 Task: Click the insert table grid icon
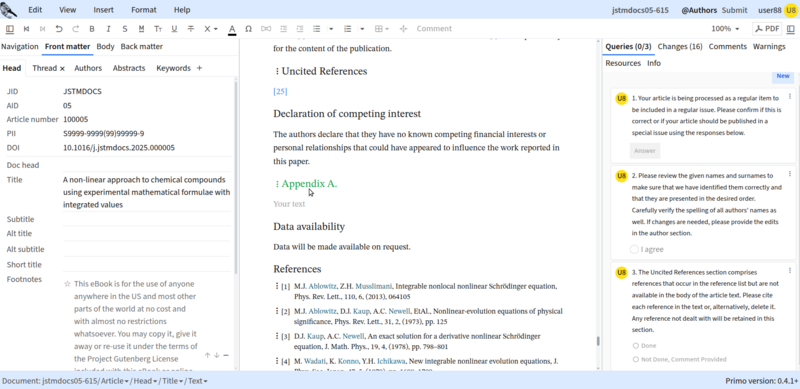click(379, 29)
